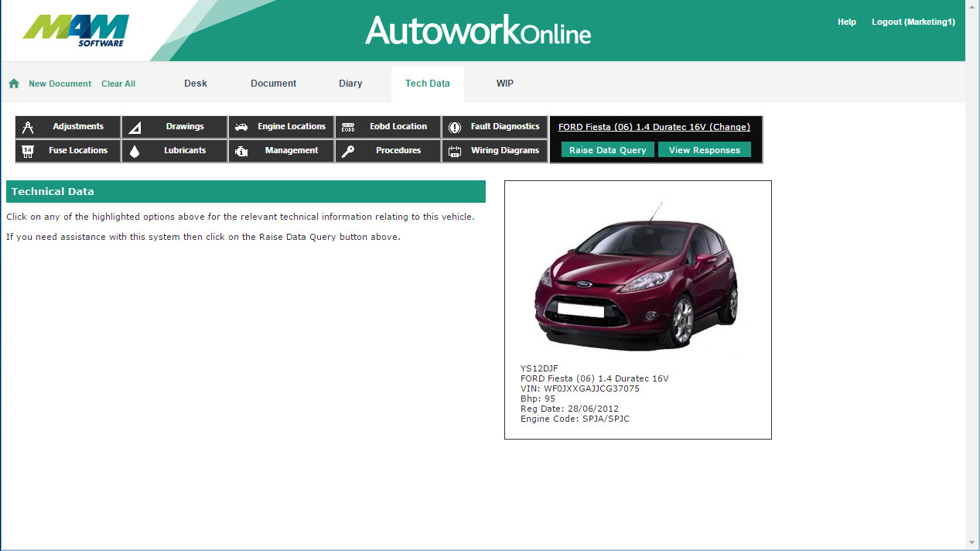
Task: Click the scrollbar down arrow
Action: (x=972, y=543)
